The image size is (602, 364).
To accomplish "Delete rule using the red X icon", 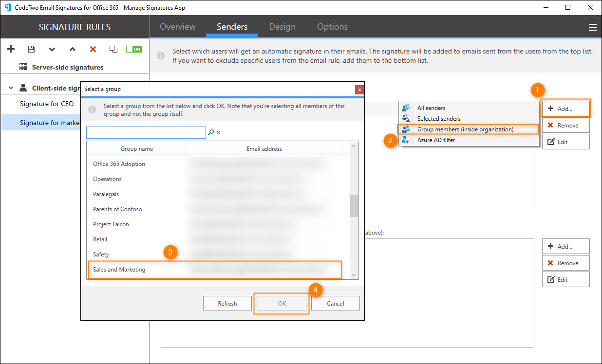I will coord(93,49).
